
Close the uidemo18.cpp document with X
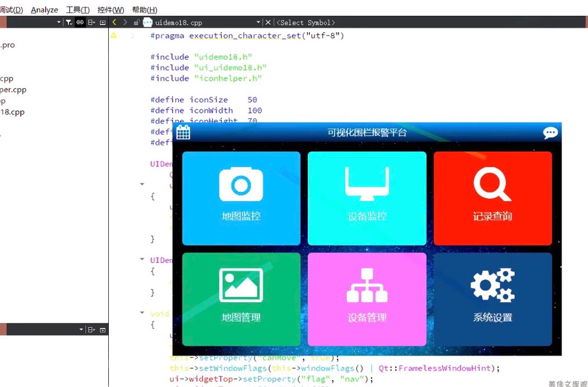coord(268,22)
